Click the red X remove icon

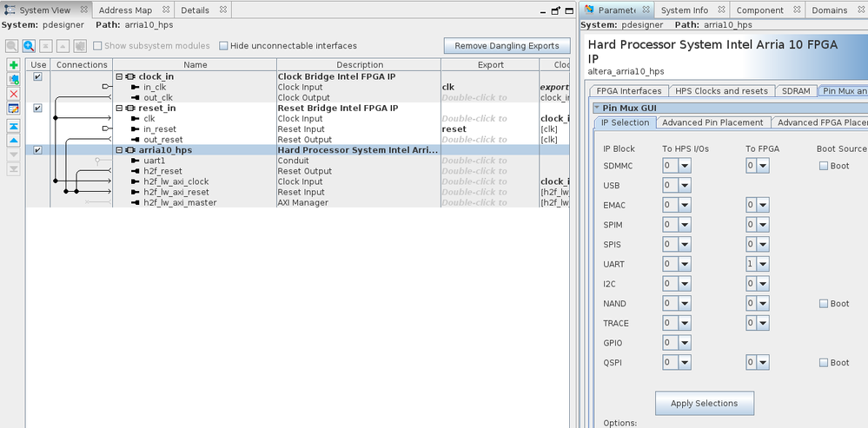(14, 94)
